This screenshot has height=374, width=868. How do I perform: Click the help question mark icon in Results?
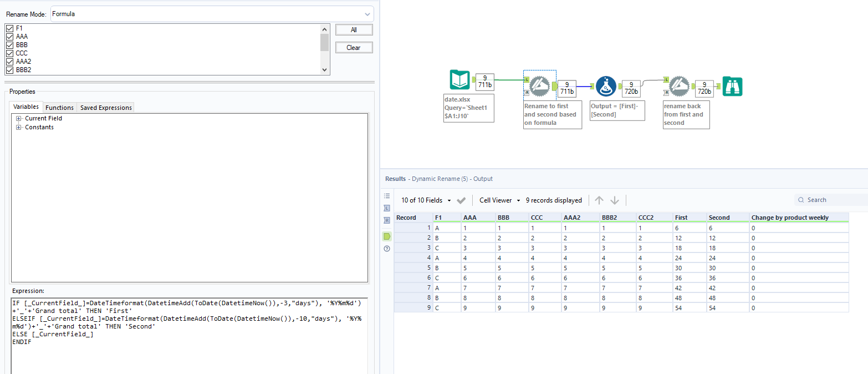point(387,249)
